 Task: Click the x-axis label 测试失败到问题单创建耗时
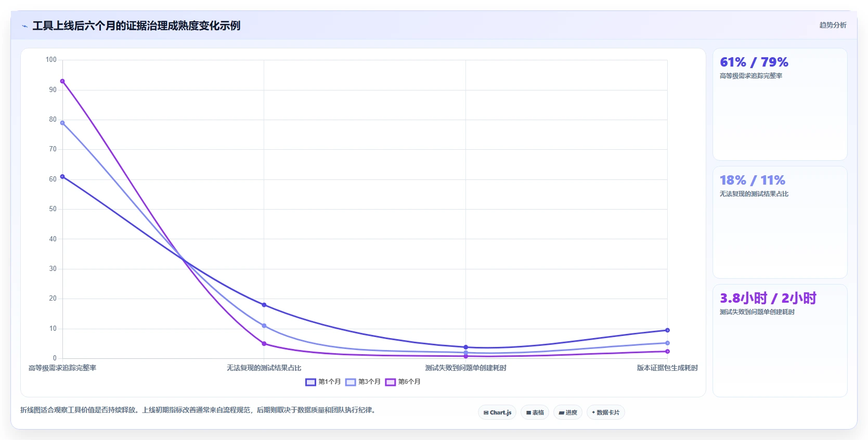(x=465, y=368)
